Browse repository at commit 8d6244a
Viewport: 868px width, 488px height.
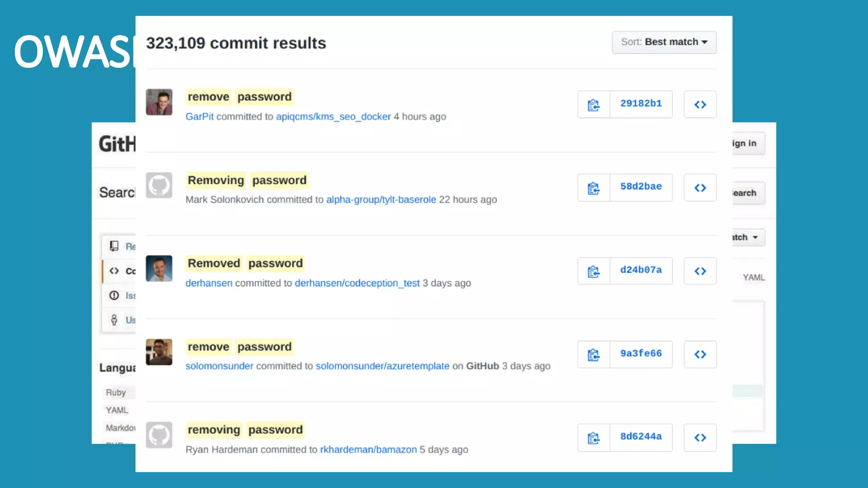tap(700, 438)
